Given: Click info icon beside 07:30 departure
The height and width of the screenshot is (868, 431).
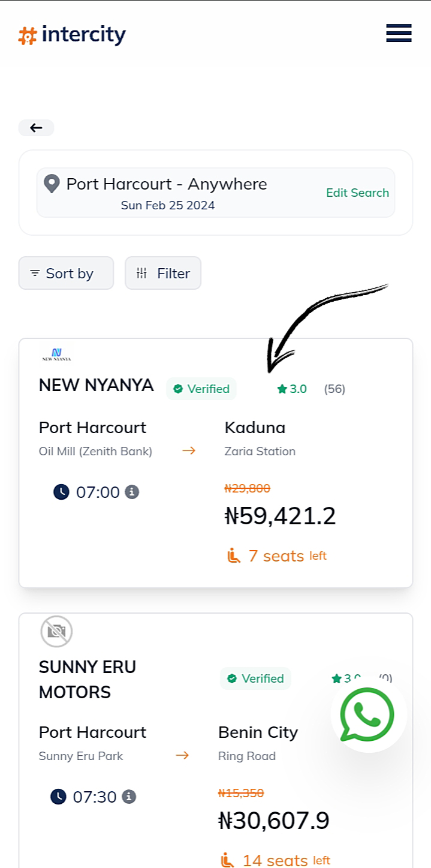Looking at the screenshot, I should pyautogui.click(x=129, y=797).
